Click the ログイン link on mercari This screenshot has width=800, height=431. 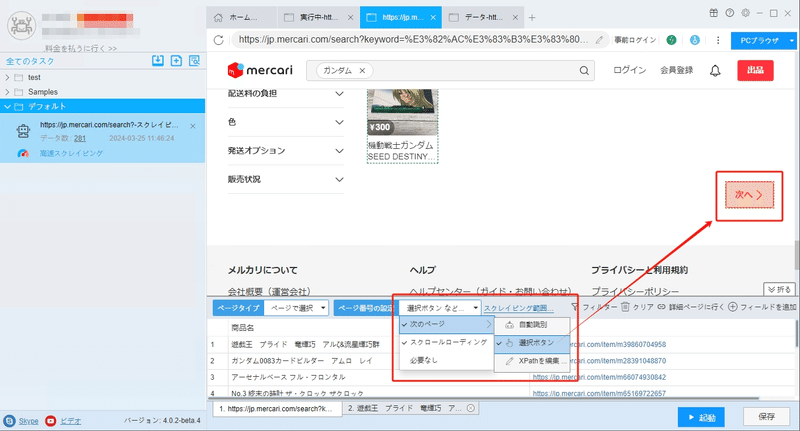click(630, 70)
